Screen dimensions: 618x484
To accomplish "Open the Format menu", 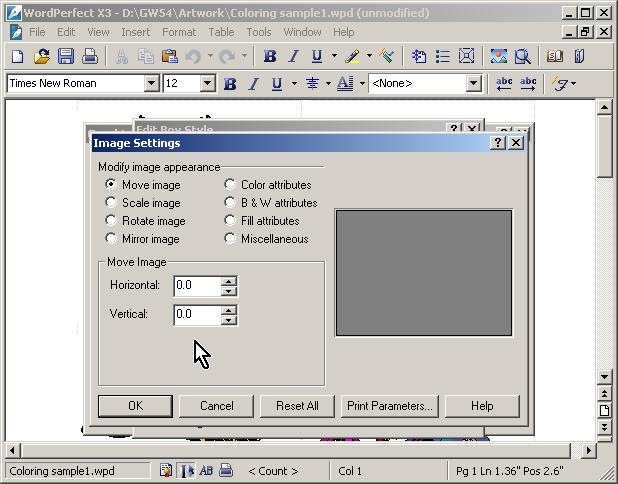I will point(179,32).
